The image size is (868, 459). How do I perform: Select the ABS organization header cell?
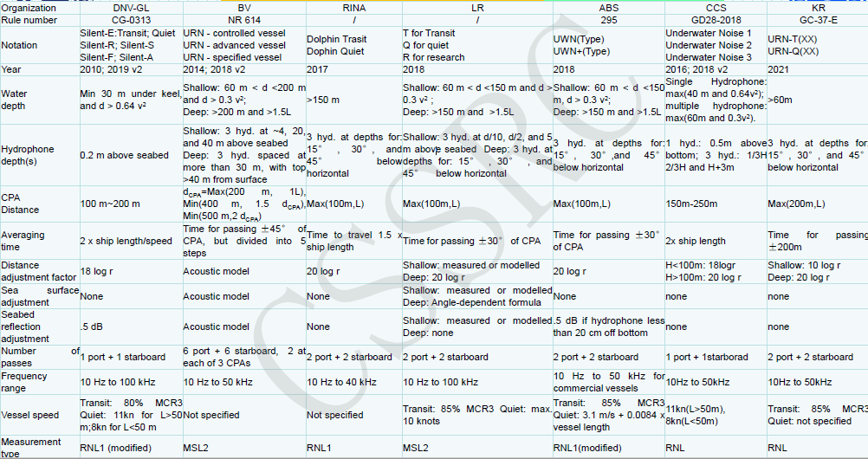coord(609,8)
